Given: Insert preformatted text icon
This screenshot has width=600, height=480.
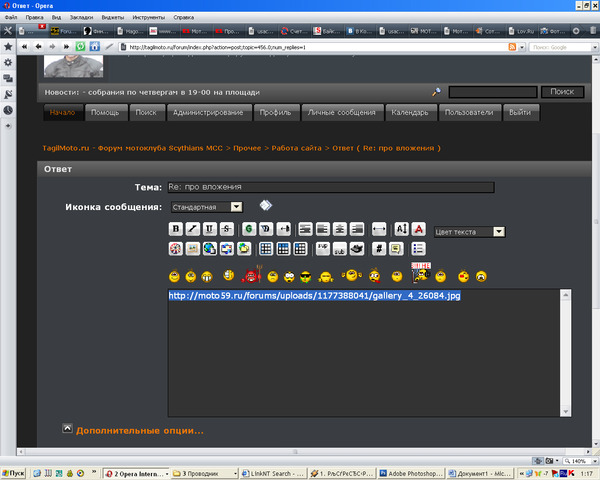Looking at the screenshot, I should pyautogui.click(x=305, y=229).
